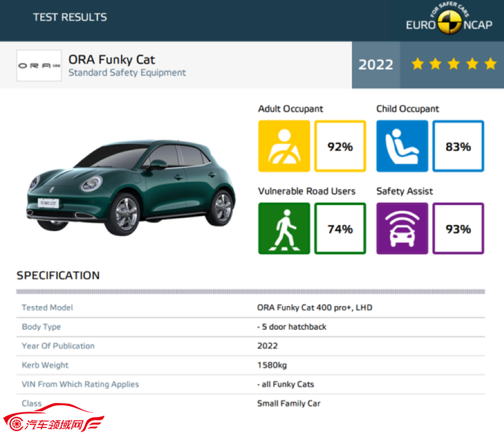504x435 pixels.
Task: Click the ORA brand logo box
Action: [x=39, y=65]
